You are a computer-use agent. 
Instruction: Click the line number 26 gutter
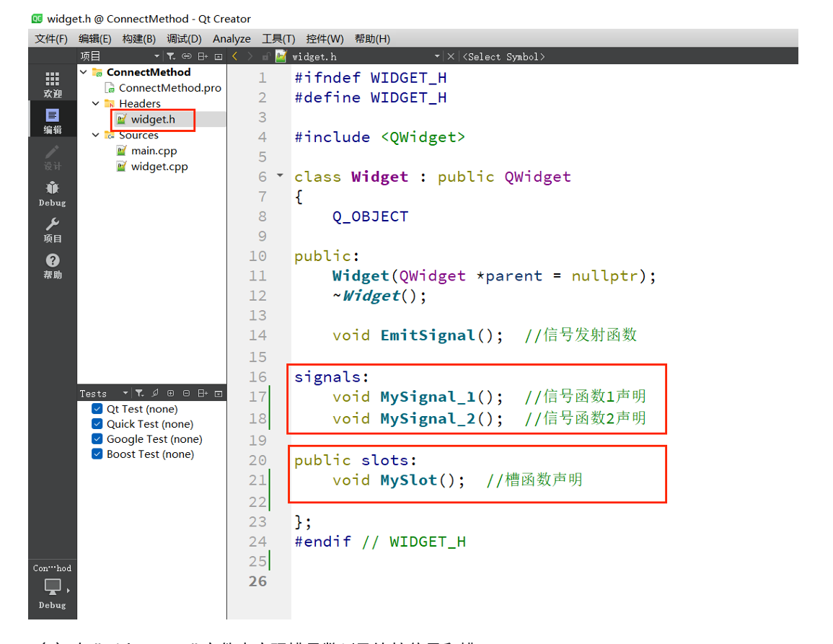(x=257, y=581)
